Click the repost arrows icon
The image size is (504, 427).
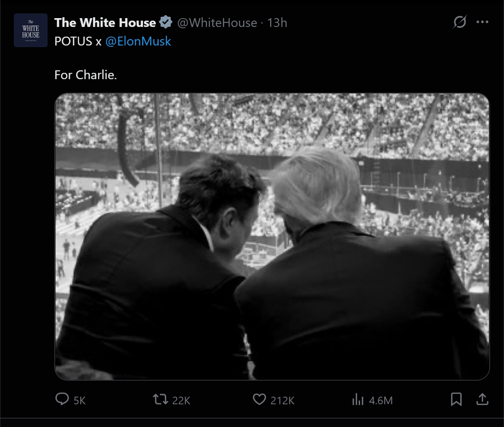pos(160,399)
